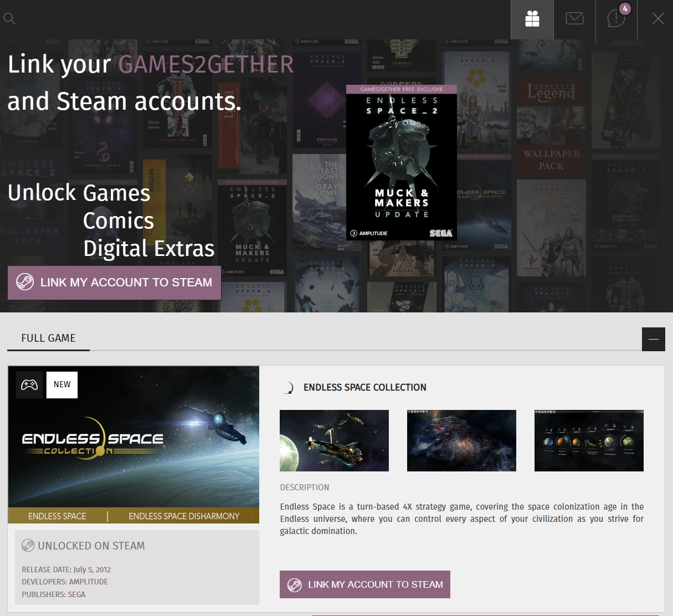Open notifications icon with badge 4

[x=617, y=18]
